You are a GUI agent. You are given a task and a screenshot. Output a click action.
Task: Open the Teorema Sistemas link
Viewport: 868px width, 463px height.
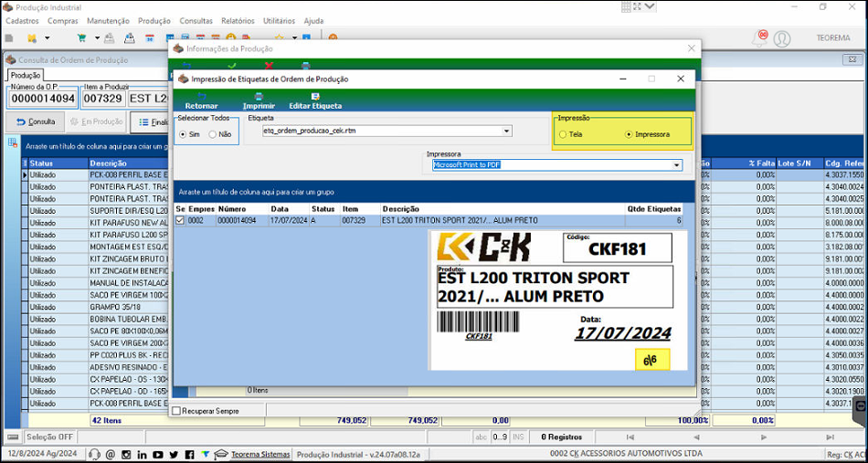260,454
